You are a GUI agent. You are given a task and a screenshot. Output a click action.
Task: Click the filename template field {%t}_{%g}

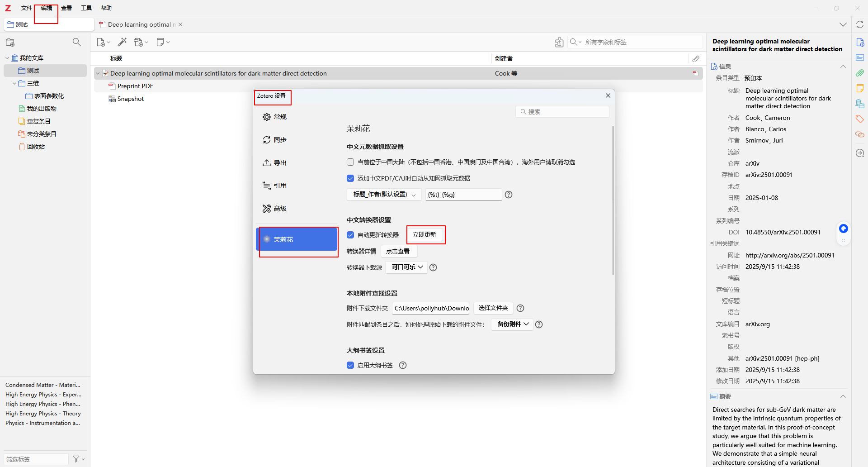pos(464,195)
